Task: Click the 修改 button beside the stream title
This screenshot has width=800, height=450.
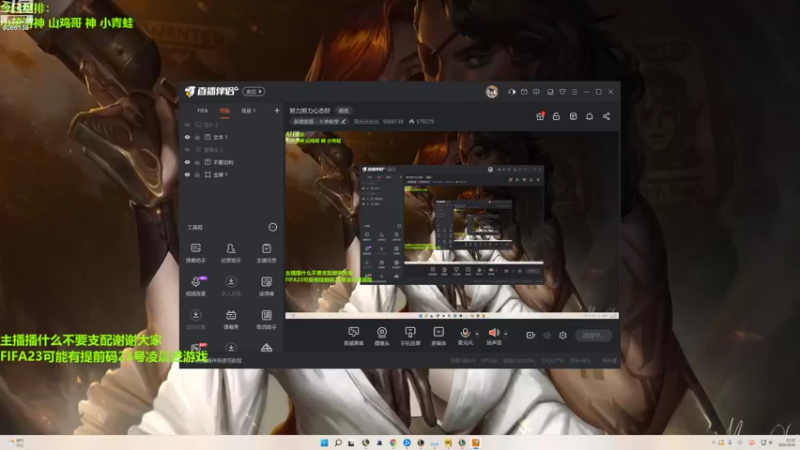Action: click(344, 110)
